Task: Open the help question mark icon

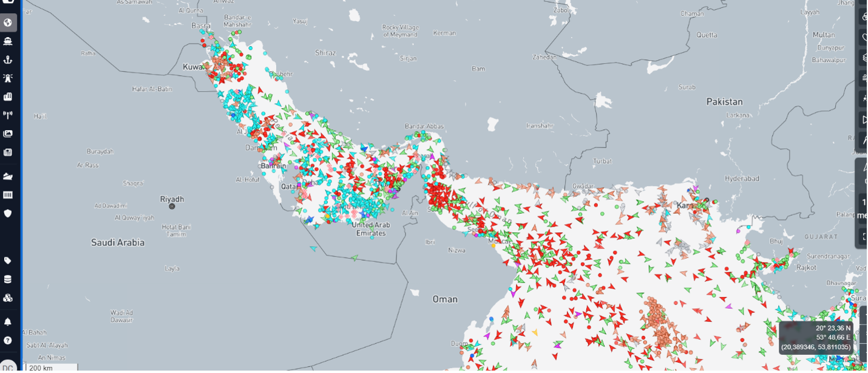Action: point(8,340)
